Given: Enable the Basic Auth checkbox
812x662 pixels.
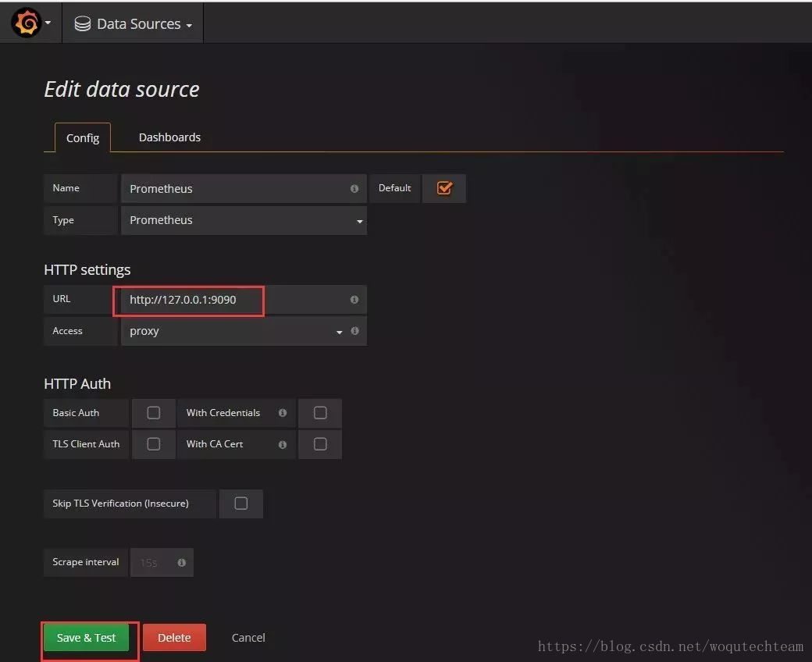Looking at the screenshot, I should click(x=153, y=412).
